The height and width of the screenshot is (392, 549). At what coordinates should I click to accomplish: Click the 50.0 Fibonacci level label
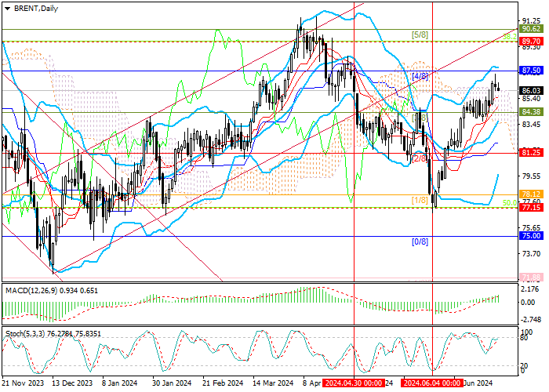[x=510, y=202]
